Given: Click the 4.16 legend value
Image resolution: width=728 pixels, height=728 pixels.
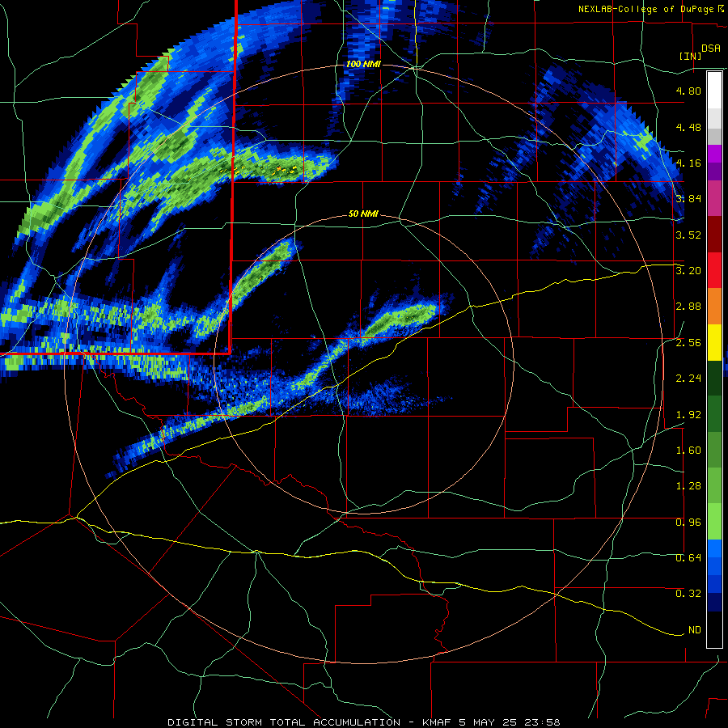Looking at the screenshot, I should [688, 163].
